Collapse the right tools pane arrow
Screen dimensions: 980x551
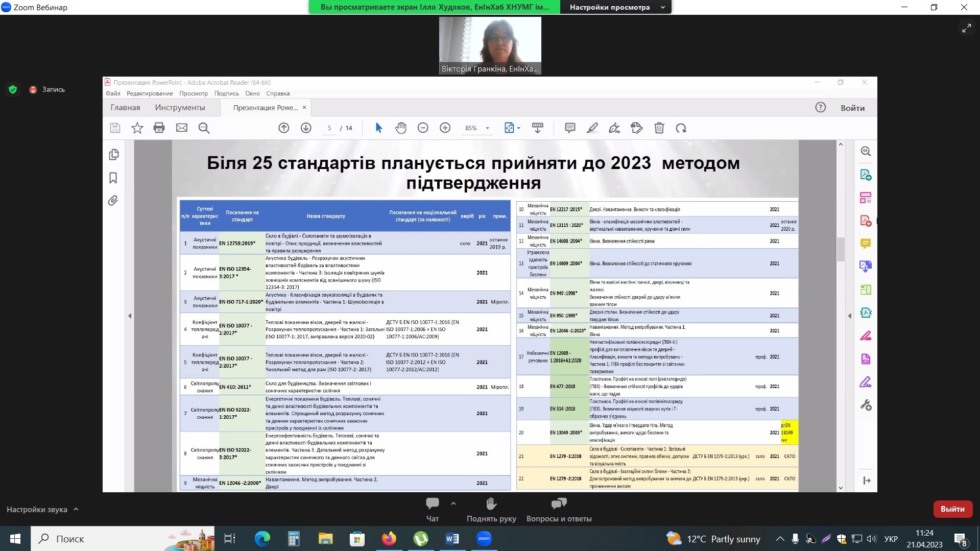(x=850, y=316)
